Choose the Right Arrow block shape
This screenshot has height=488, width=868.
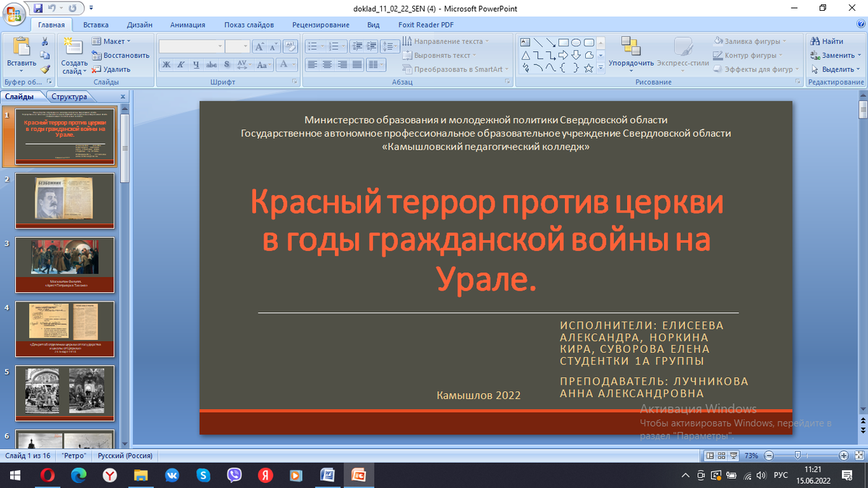563,55
